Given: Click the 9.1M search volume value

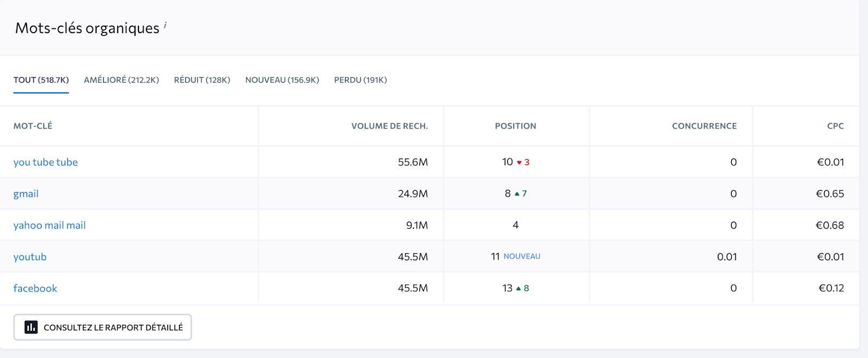Looking at the screenshot, I should tap(417, 225).
